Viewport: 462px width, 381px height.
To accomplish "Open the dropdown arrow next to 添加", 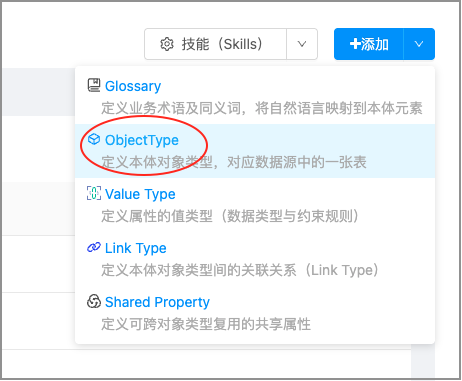I will 419,44.
